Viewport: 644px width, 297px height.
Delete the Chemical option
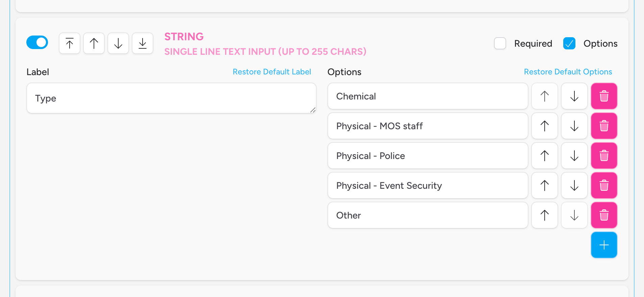coord(603,96)
